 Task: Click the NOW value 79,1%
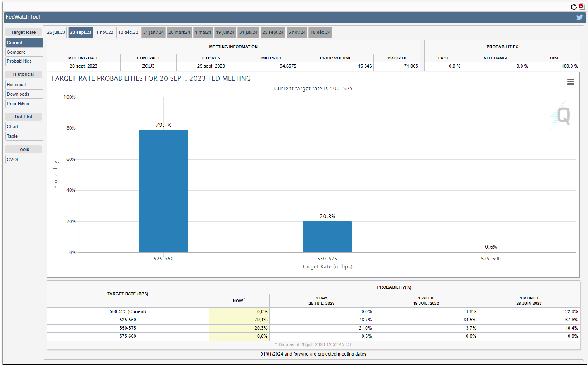click(261, 320)
